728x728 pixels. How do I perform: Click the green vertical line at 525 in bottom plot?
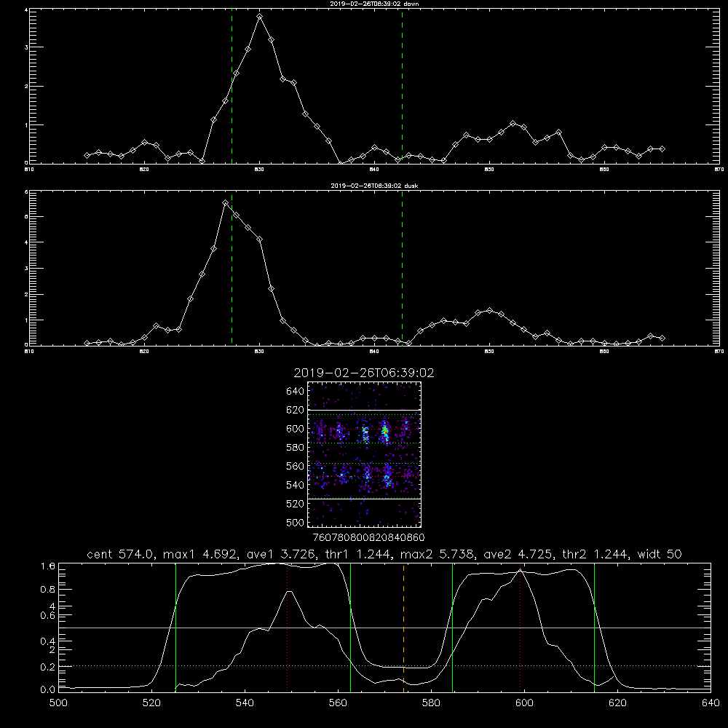(175, 628)
